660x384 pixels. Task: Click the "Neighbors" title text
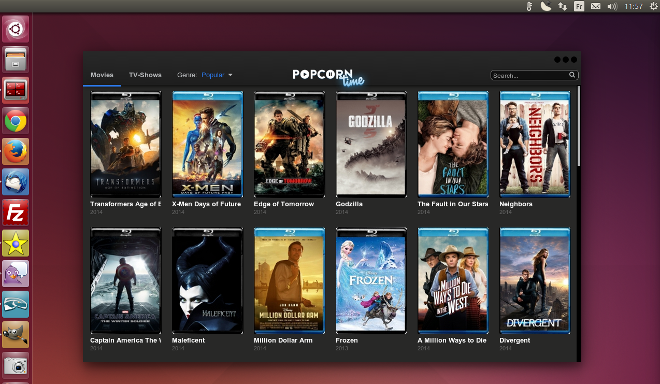tap(516, 204)
